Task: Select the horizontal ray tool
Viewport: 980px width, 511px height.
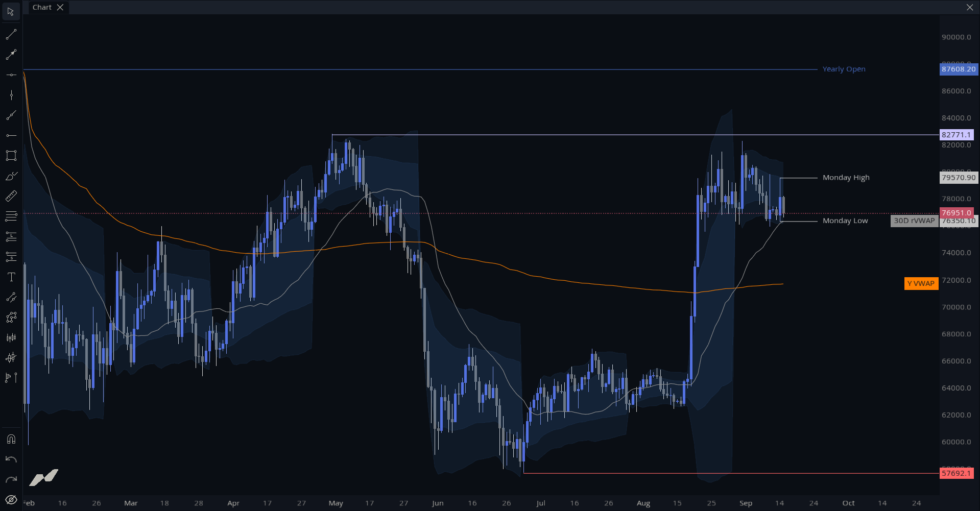Action: coord(11,135)
